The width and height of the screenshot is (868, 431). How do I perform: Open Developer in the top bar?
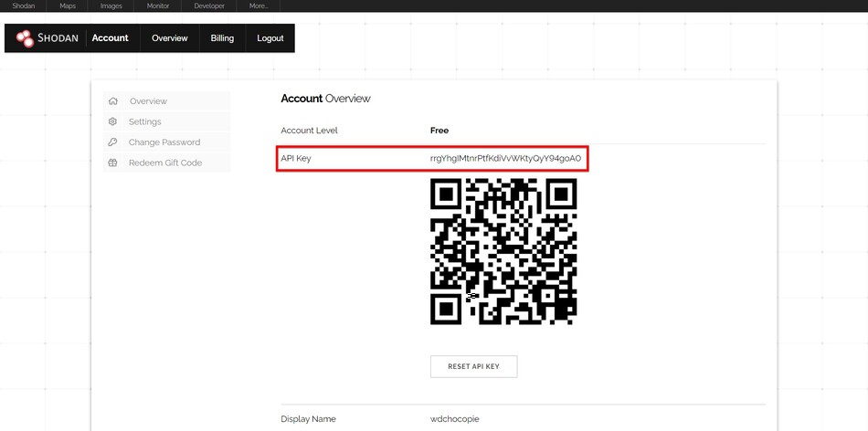pos(209,6)
